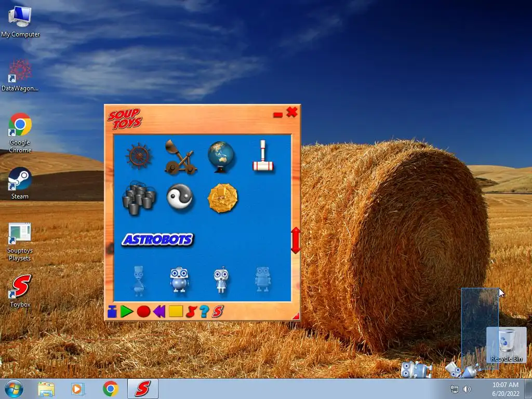Viewport: 532px width, 399px height.
Task: Pick the wooden catapult toy
Action: click(180, 157)
